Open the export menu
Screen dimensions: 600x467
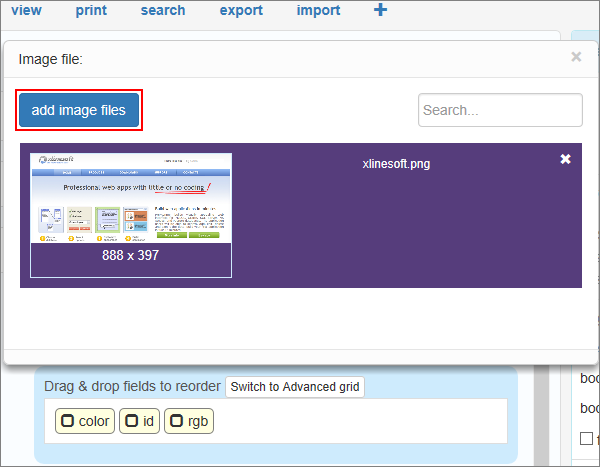tap(241, 11)
